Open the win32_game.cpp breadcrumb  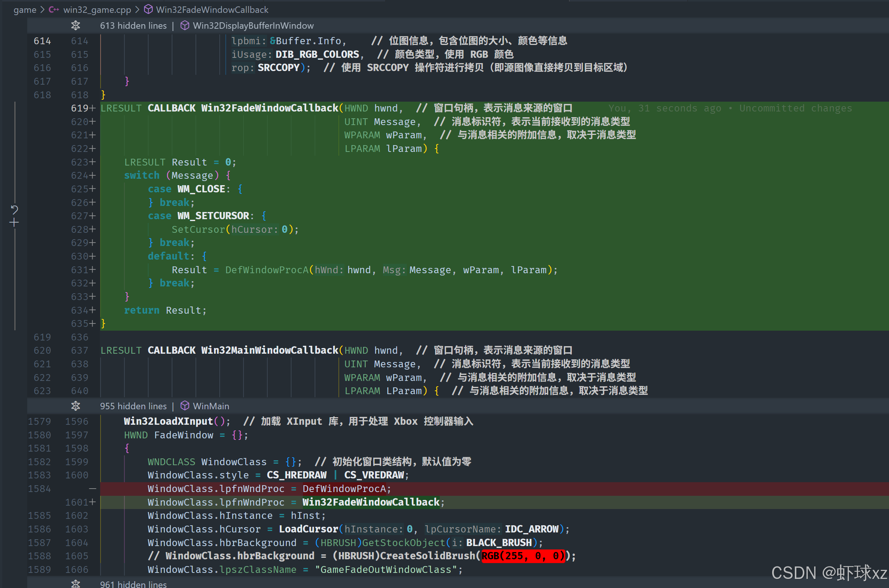[x=97, y=10]
